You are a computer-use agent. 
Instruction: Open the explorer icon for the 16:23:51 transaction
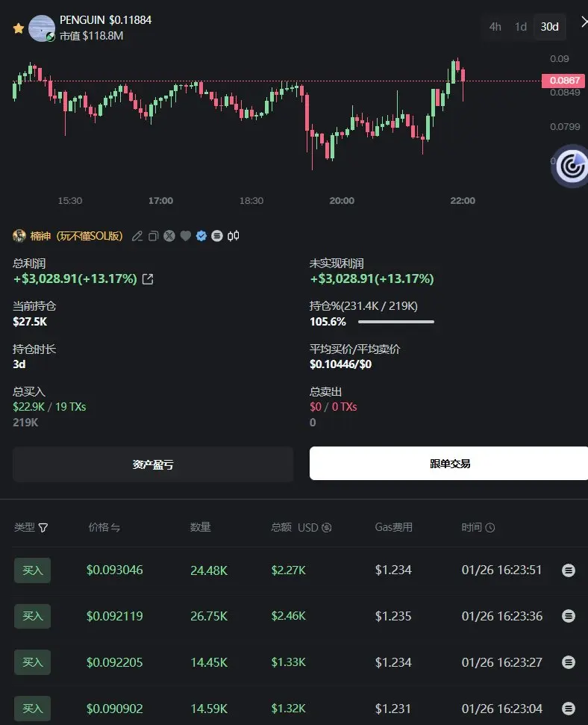[569, 570]
